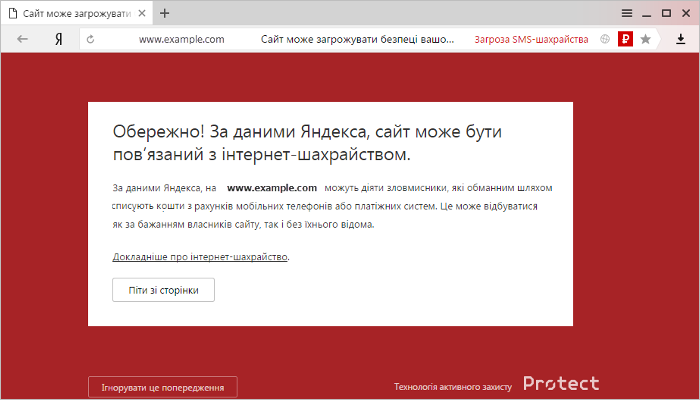This screenshot has height=400, width=700.
Task: Click 'Ігнорувати це попередження' button
Action: click(x=163, y=387)
